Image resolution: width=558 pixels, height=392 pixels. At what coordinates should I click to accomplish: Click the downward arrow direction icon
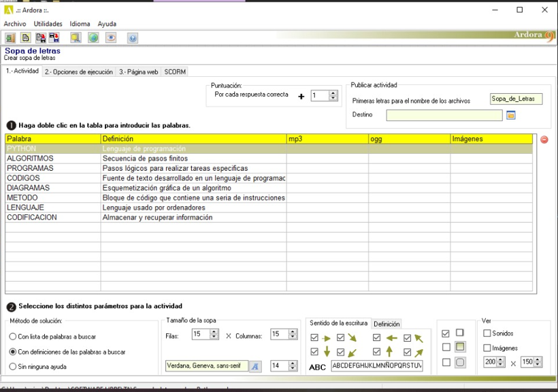[x=327, y=352]
